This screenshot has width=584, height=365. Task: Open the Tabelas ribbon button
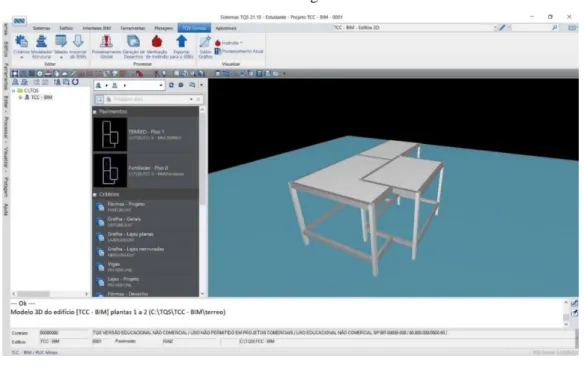(60, 46)
